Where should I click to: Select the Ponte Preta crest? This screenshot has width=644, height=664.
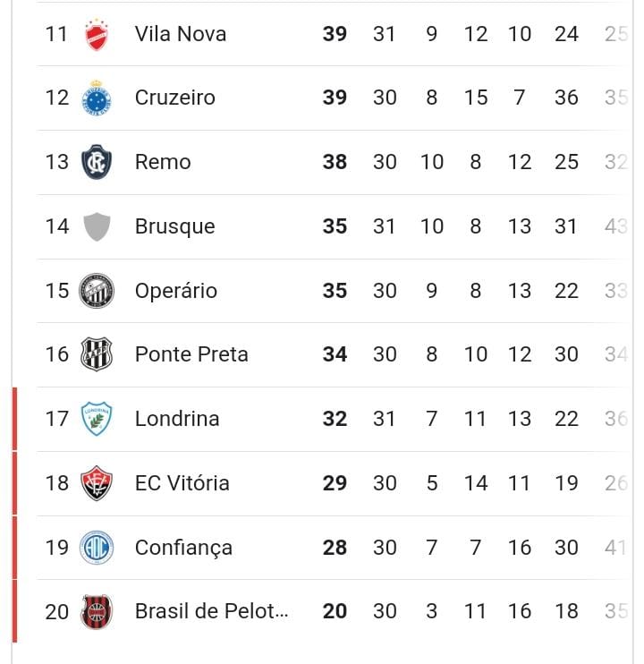tap(97, 354)
